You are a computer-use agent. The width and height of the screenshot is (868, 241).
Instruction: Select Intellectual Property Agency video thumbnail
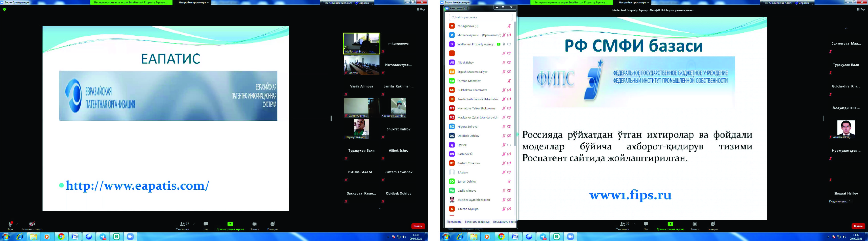pos(361,43)
